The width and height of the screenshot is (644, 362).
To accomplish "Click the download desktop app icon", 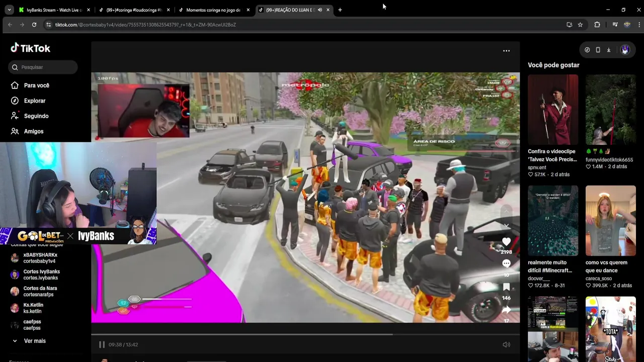I will click(x=608, y=50).
